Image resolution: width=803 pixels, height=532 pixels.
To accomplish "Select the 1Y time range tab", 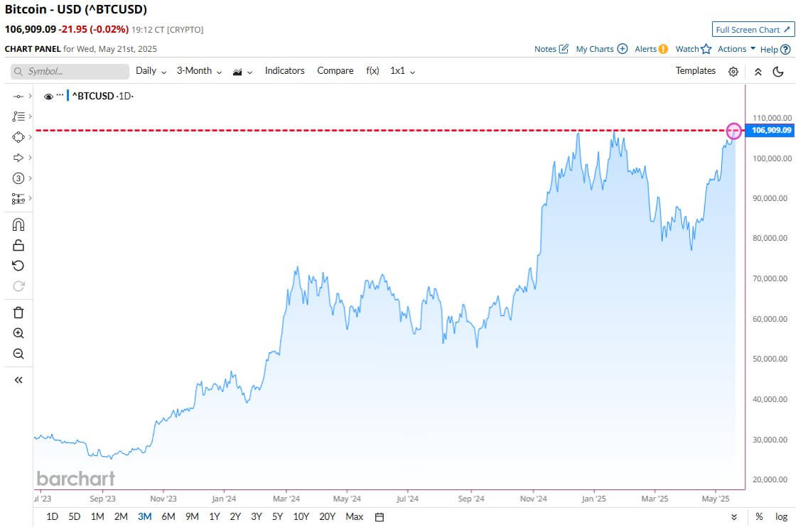I will coord(214,517).
